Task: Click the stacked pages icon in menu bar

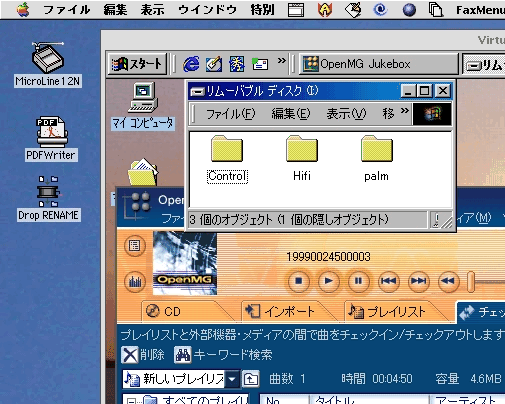Action: click(435, 10)
